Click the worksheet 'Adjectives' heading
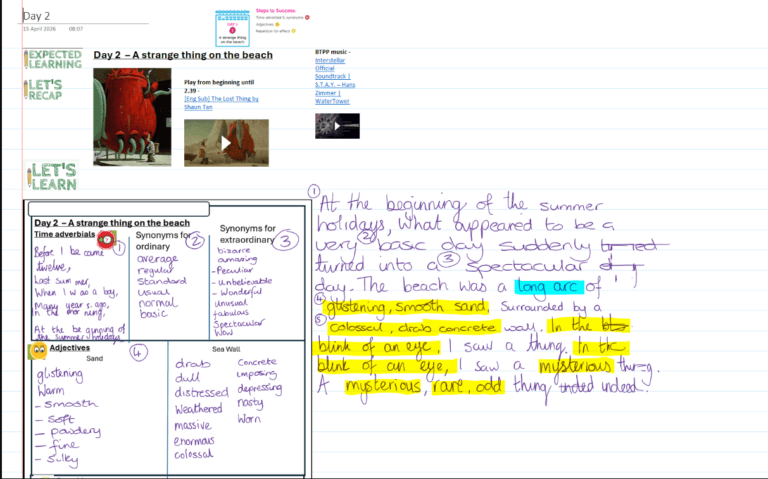The height and width of the screenshot is (479, 768). (x=70, y=348)
